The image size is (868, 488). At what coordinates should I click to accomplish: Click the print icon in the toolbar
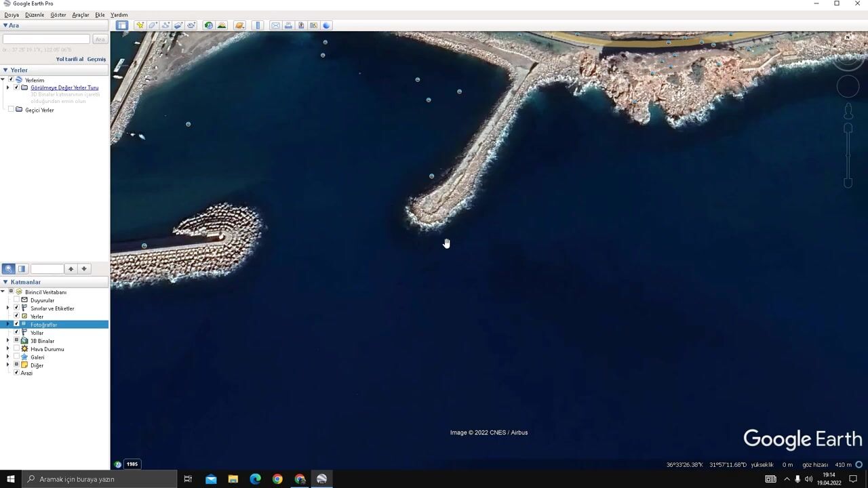(288, 25)
